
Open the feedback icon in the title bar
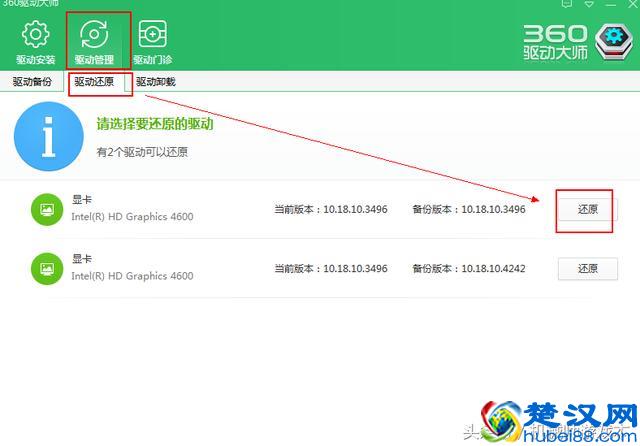pos(567,4)
